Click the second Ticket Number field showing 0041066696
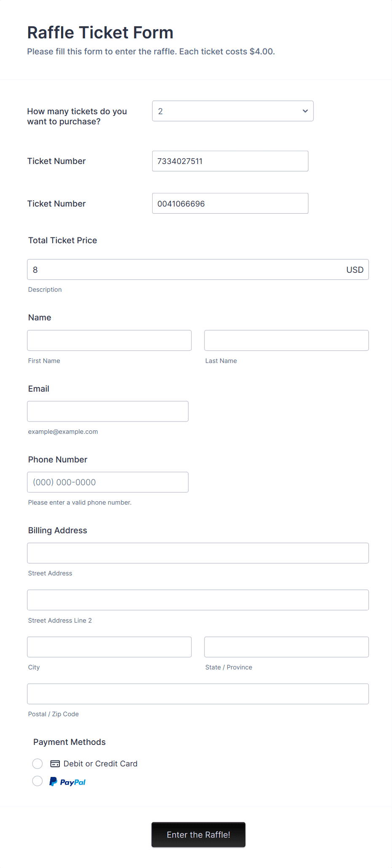 (x=230, y=203)
